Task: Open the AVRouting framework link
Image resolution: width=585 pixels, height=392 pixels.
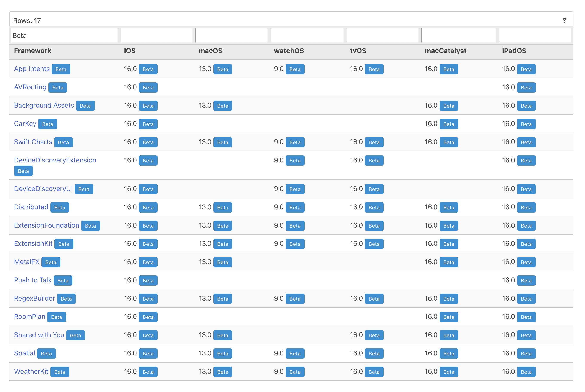Action: [x=30, y=87]
